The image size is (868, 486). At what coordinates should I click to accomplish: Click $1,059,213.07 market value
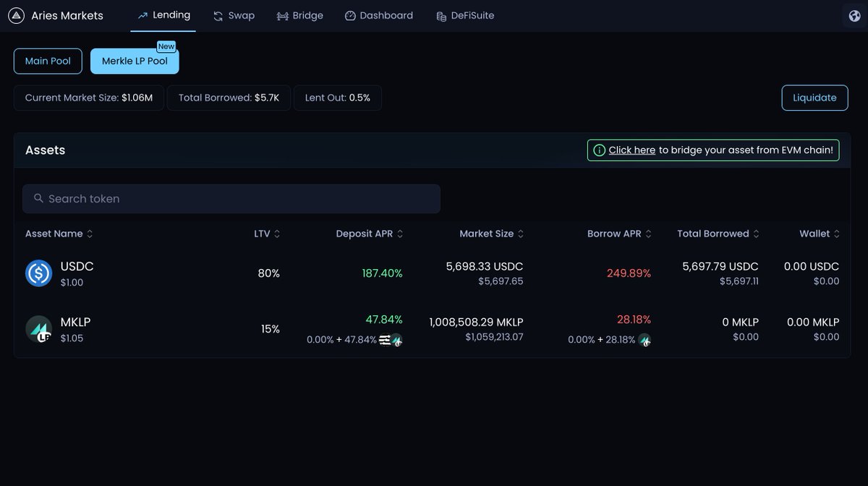click(x=494, y=337)
